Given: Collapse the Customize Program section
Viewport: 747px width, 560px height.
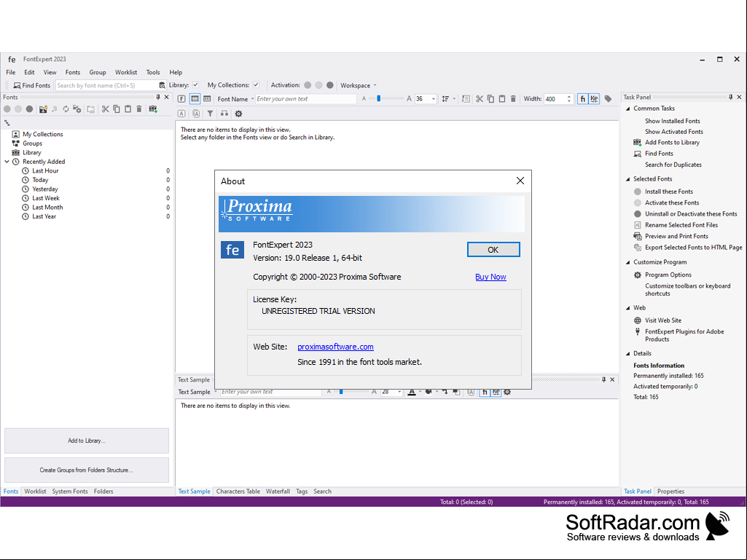Looking at the screenshot, I should coord(628,262).
